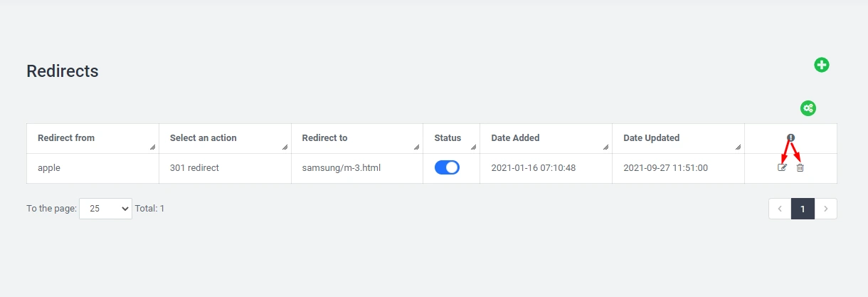This screenshot has width=868, height=297.
Task: Open the green gears settings icon
Action: coord(808,108)
